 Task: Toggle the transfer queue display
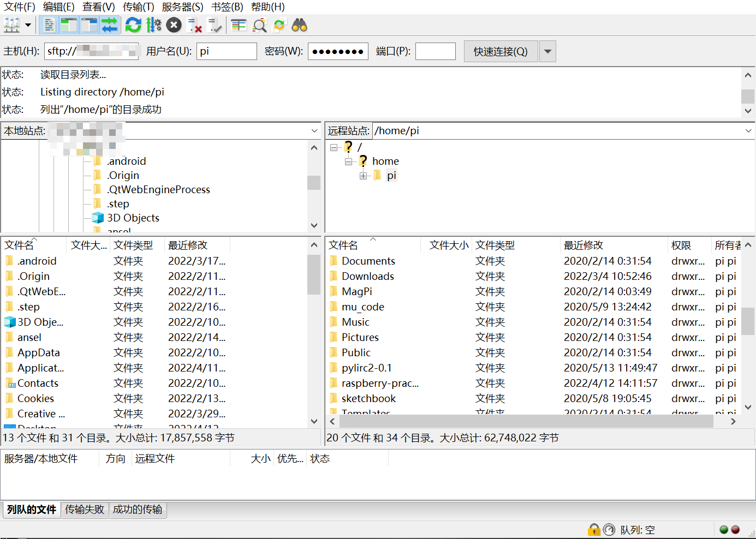point(109,25)
